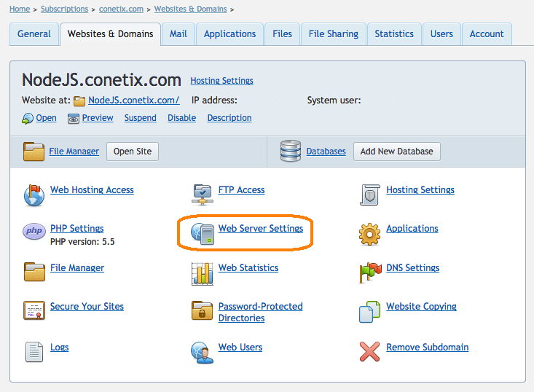Open the Statistics tab
534x392 pixels.
(x=394, y=34)
